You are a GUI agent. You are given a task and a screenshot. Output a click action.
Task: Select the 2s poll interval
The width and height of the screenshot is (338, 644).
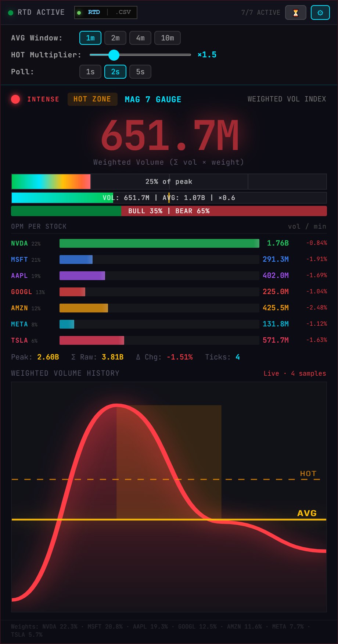tap(115, 72)
